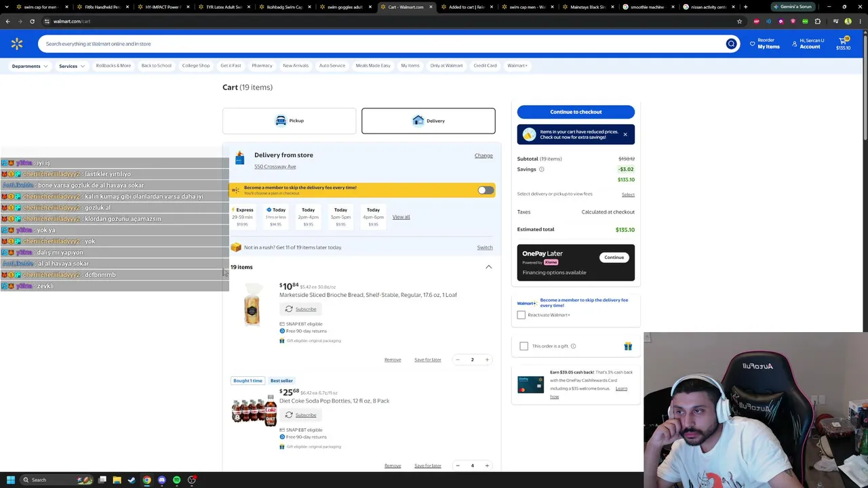Go back with the browser back arrow

click(x=7, y=21)
